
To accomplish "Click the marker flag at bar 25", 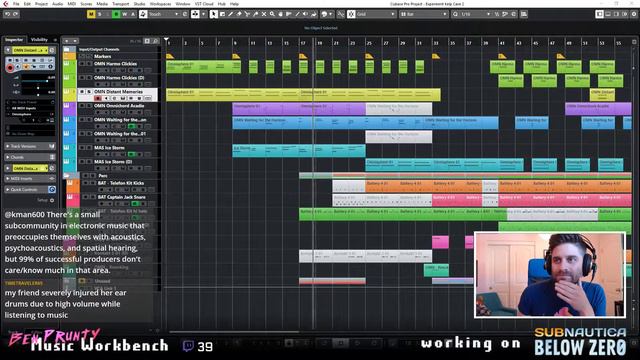I will click(x=369, y=56).
